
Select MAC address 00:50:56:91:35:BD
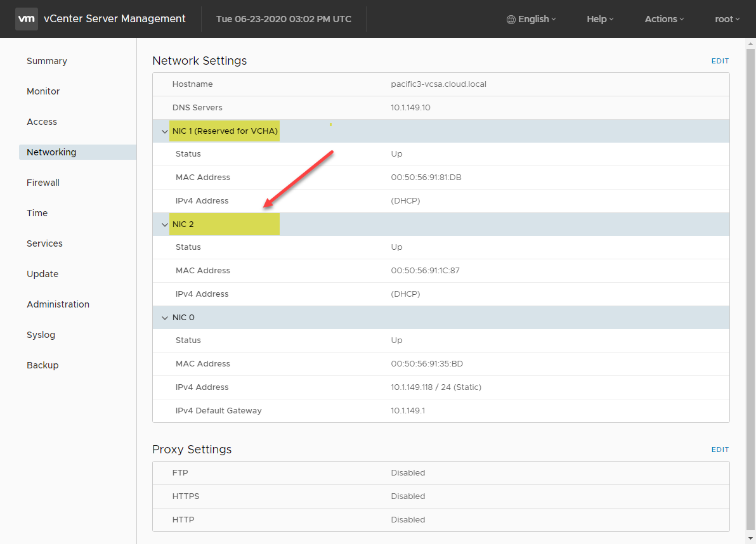pos(427,363)
